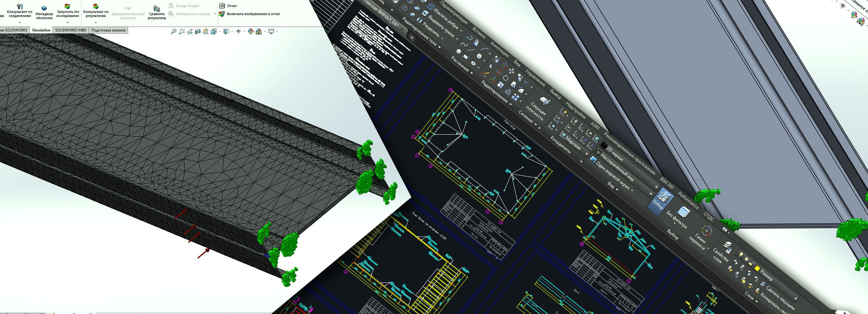
Task: Open the СПДС ribbon tab
Action: (709, 217)
